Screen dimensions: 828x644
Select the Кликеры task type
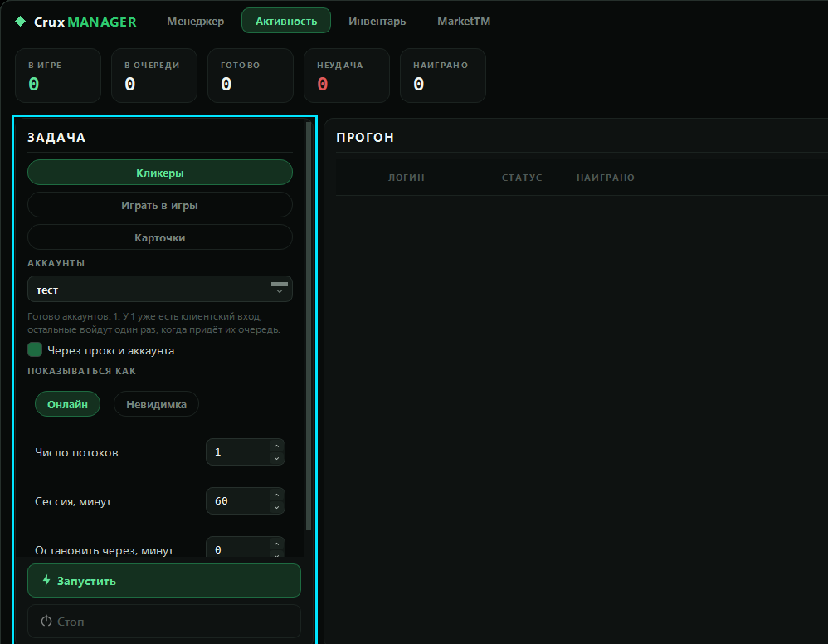tap(160, 173)
